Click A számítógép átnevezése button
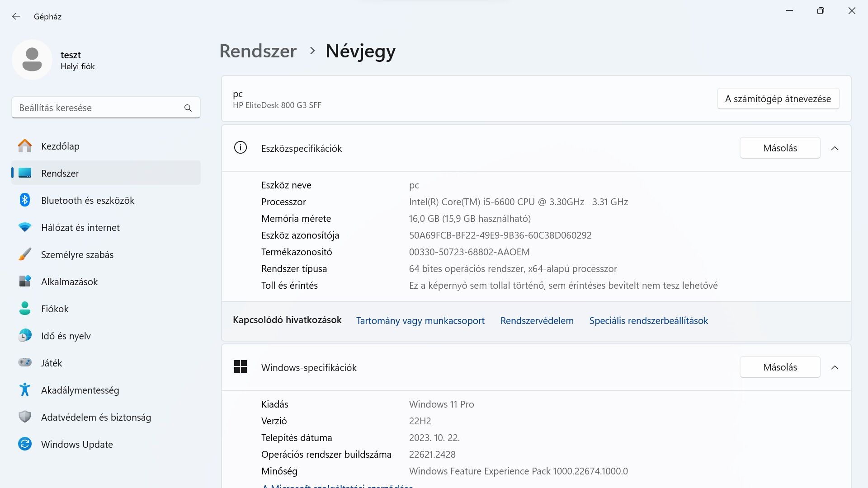The height and width of the screenshot is (488, 868). (778, 99)
